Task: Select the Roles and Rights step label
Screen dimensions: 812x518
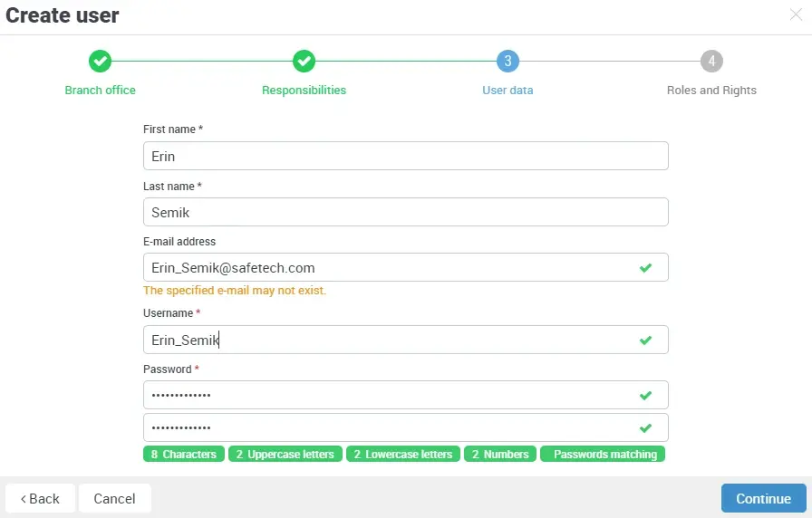Action: coord(711,90)
